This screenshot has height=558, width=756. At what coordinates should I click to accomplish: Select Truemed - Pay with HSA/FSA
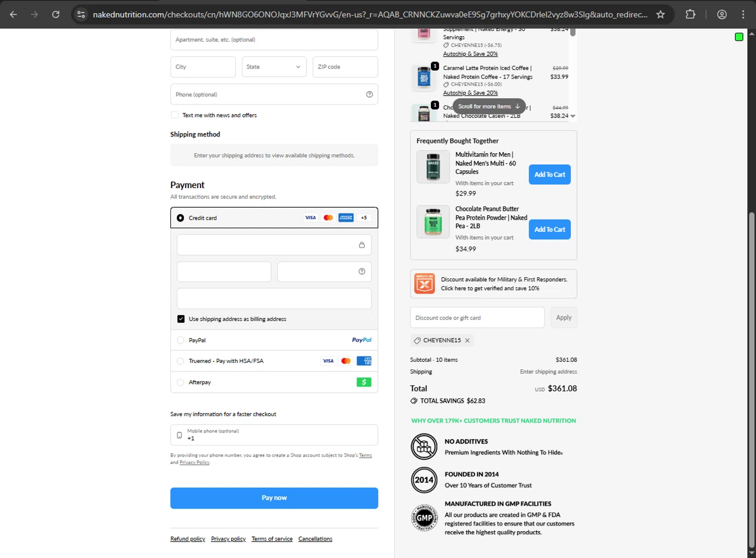coord(180,361)
